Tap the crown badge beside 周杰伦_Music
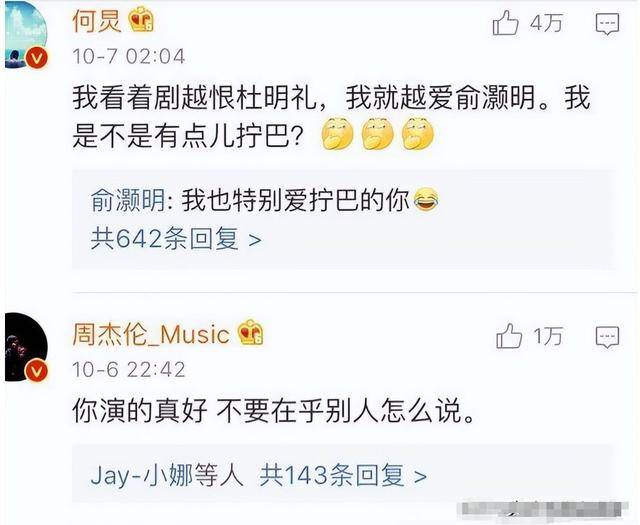Viewport: 640px width, 525px height. 251,332
